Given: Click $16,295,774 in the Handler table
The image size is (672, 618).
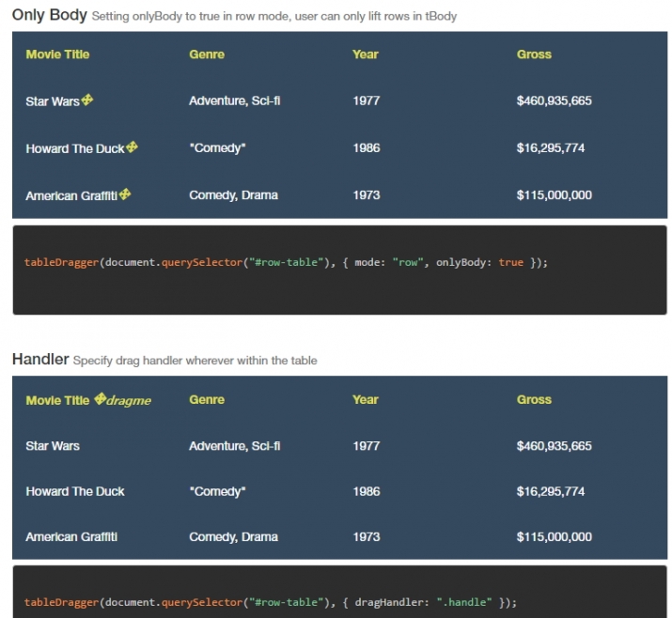Looking at the screenshot, I should (x=550, y=491).
